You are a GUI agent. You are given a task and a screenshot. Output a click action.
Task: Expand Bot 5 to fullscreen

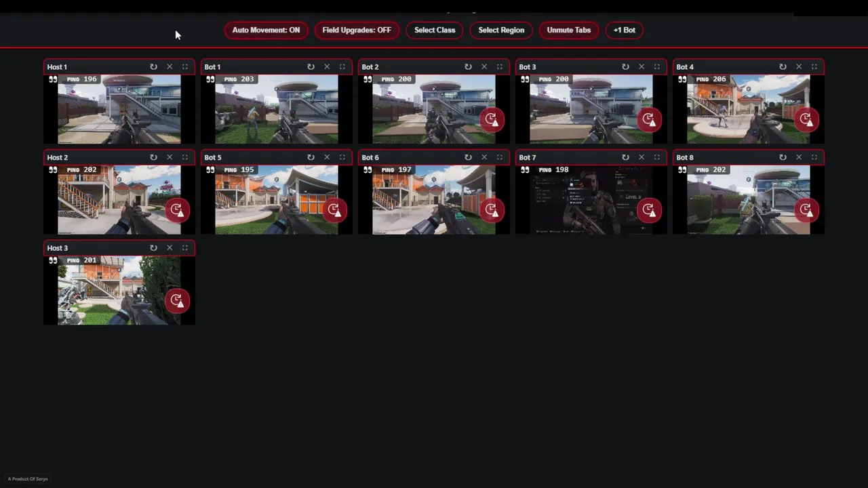click(342, 157)
